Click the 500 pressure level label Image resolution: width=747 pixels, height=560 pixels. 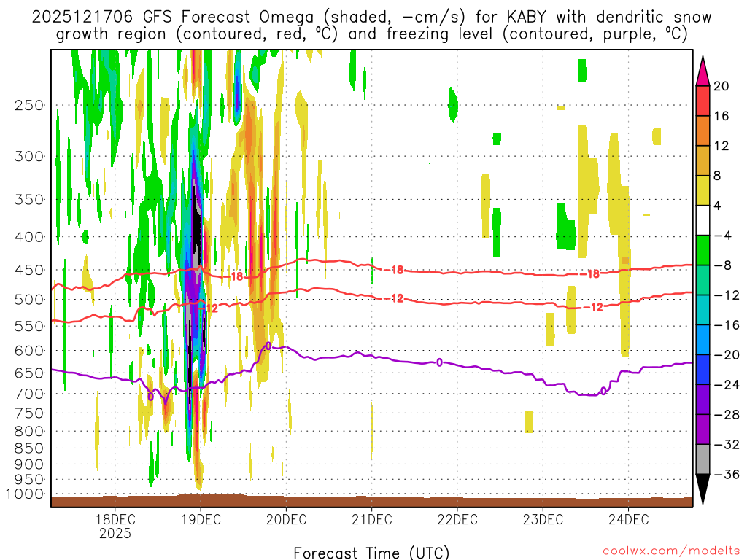pos(29,300)
